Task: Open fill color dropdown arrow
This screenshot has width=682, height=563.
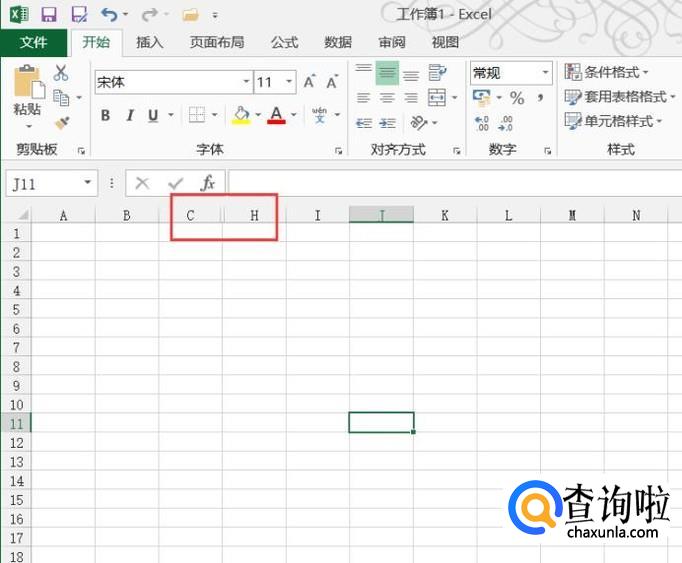Action: tap(258, 115)
